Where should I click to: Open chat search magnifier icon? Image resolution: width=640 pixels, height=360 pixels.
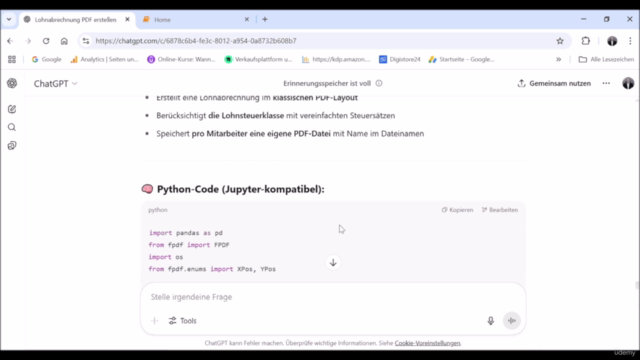pyautogui.click(x=12, y=127)
